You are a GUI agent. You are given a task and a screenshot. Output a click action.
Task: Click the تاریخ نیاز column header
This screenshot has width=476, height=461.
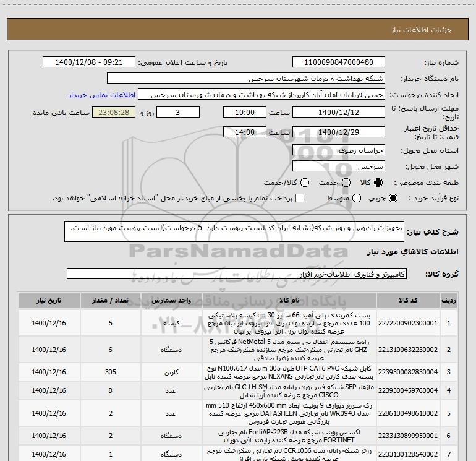coord(49,301)
